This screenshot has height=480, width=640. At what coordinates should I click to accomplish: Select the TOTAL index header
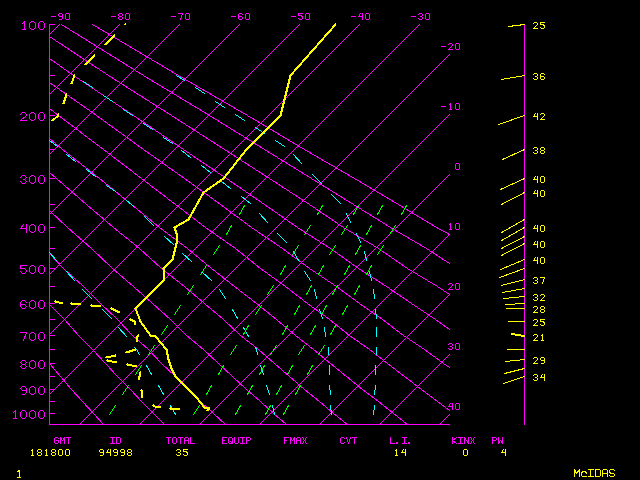coord(181,440)
